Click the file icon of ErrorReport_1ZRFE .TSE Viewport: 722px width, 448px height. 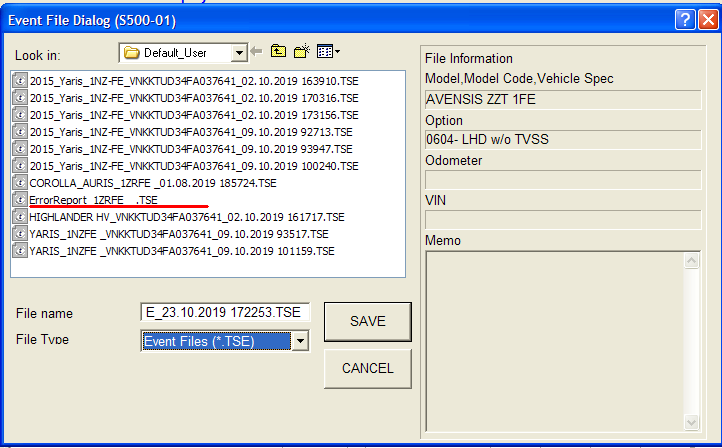[x=19, y=200]
